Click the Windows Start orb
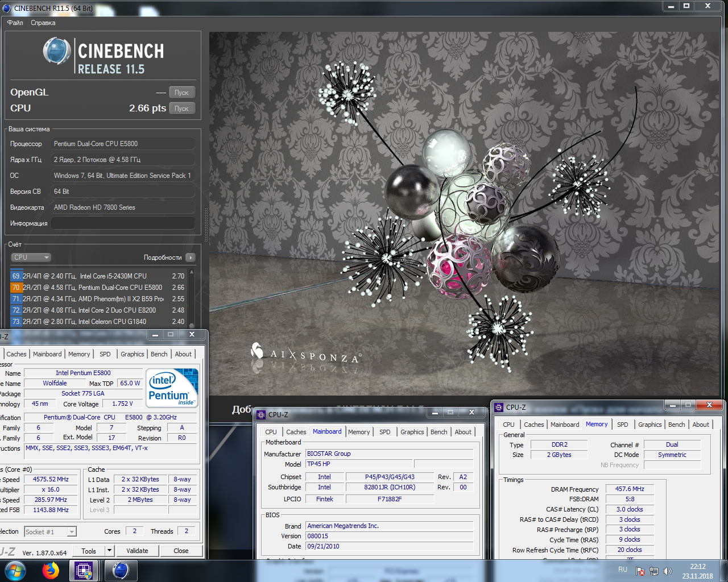Viewport: 728px width, 582px height. [15, 571]
